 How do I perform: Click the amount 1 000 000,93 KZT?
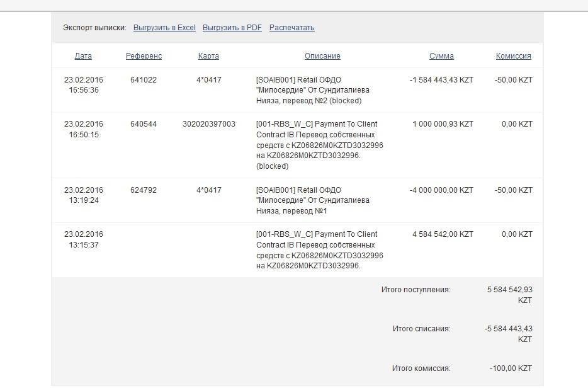click(443, 124)
